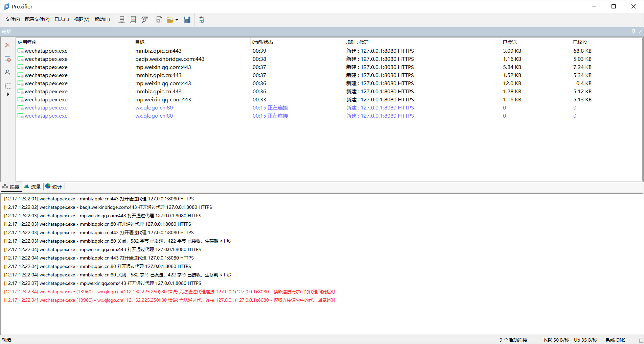Click the 5.84 KB sent value
The width and height of the screenshot is (644, 344).
(512, 67)
